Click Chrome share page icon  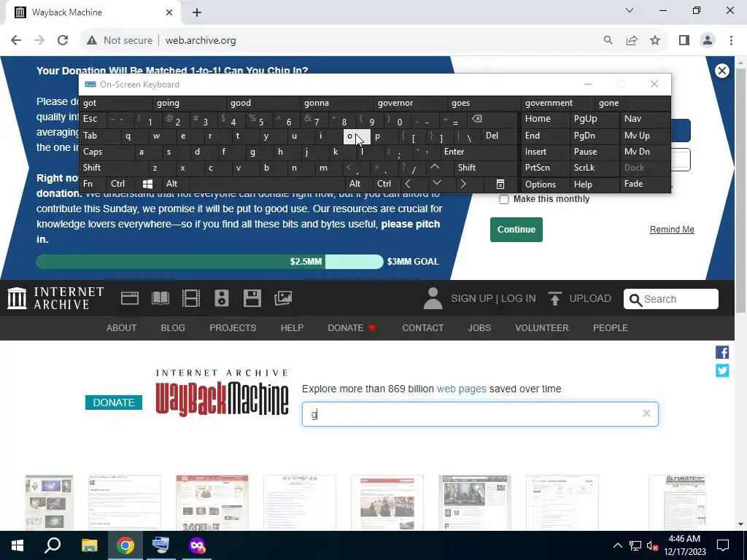pyautogui.click(x=632, y=41)
